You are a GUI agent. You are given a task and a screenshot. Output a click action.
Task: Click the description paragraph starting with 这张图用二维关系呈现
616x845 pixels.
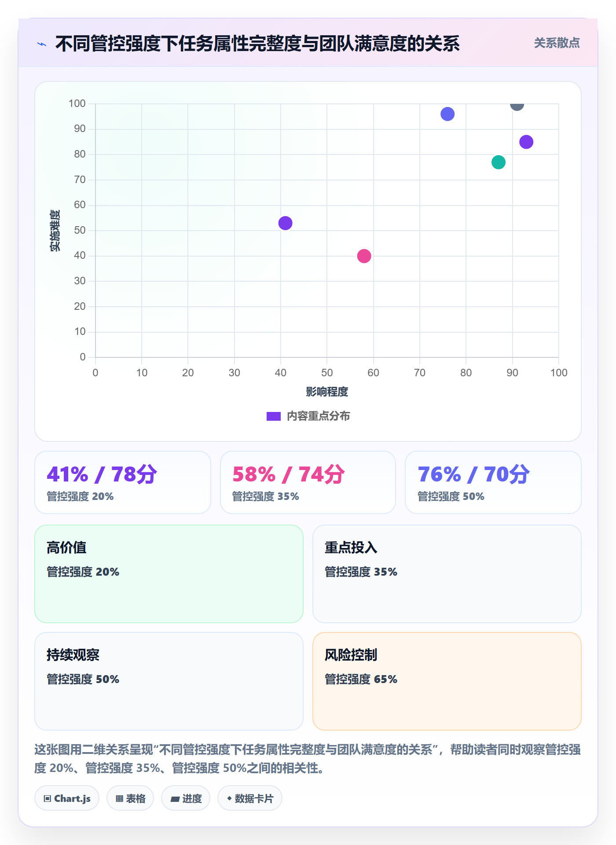[x=308, y=758]
